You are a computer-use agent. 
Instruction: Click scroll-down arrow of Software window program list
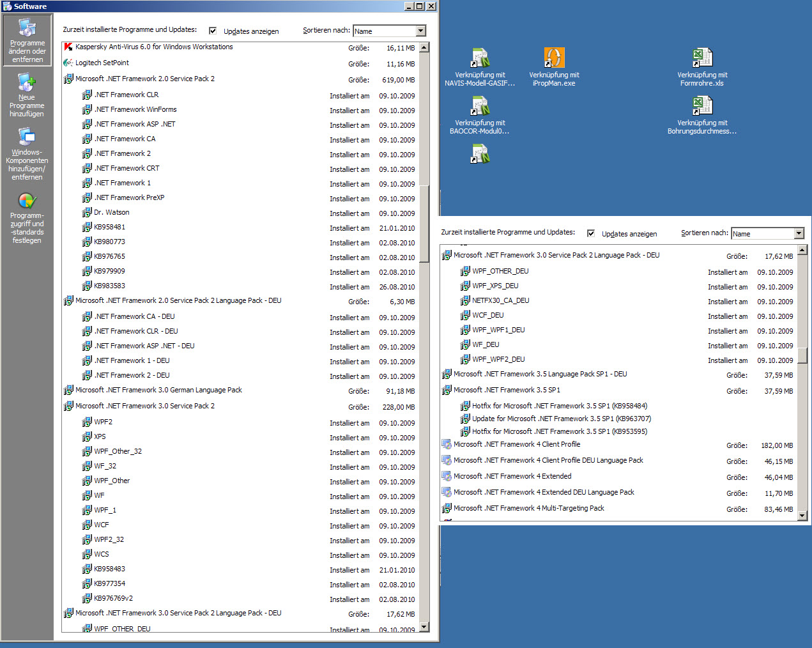click(424, 627)
